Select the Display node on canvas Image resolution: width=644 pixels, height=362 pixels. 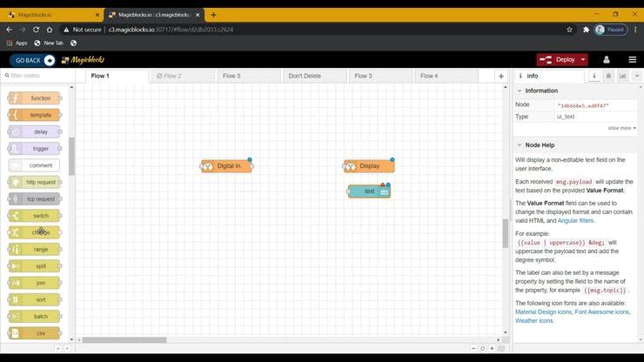tap(369, 165)
